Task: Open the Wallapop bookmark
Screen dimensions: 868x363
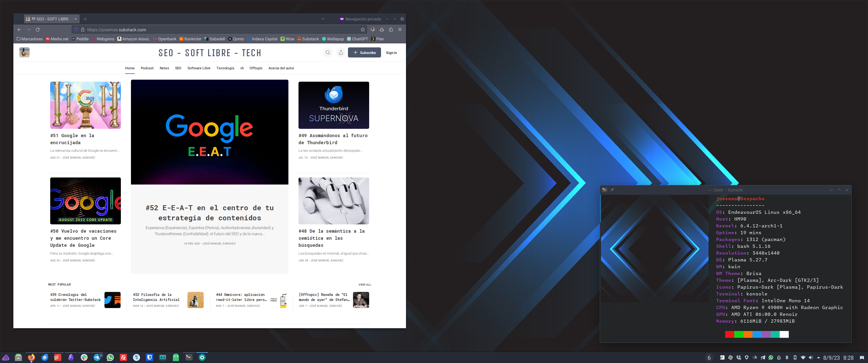Action: tap(333, 39)
